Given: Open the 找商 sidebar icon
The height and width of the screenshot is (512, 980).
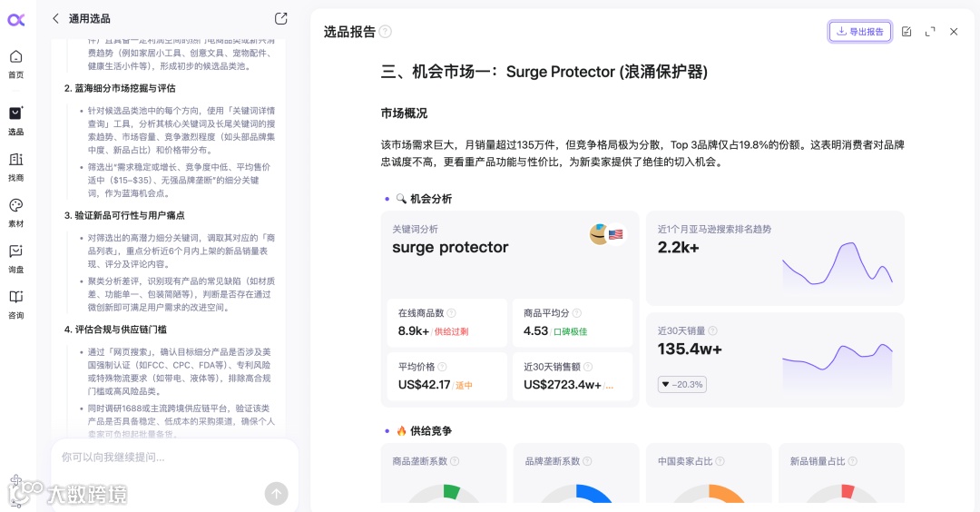Looking at the screenshot, I should tap(16, 167).
